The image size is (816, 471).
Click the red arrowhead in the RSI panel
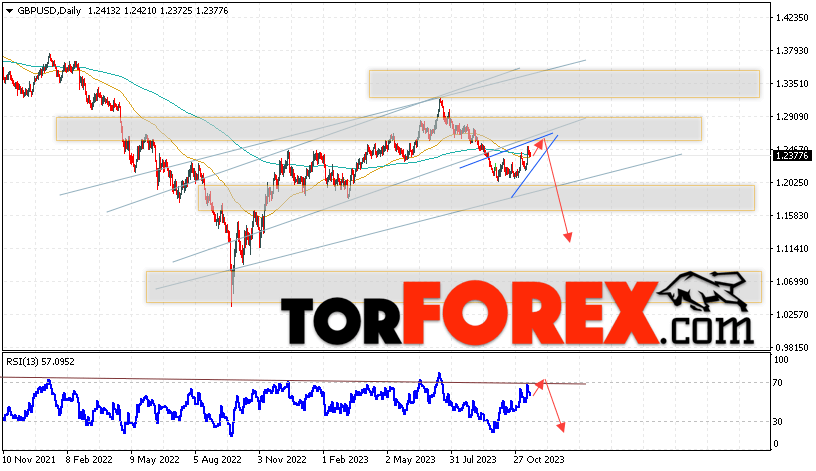(560, 427)
